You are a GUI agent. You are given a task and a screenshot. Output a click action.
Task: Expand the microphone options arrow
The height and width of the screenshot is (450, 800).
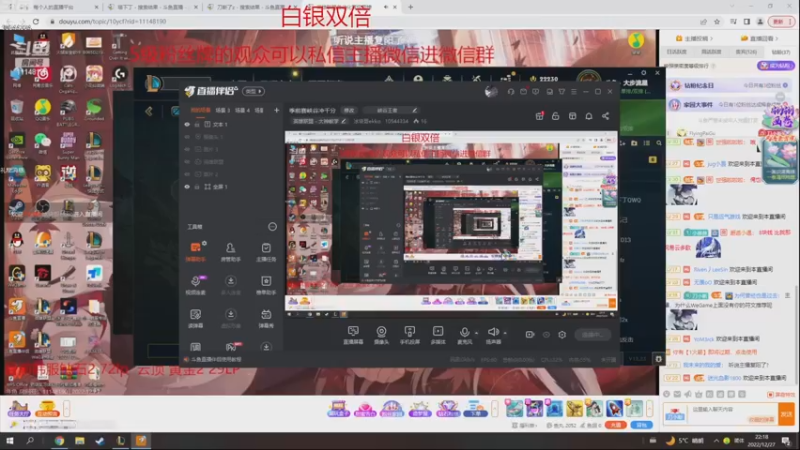pos(477,333)
